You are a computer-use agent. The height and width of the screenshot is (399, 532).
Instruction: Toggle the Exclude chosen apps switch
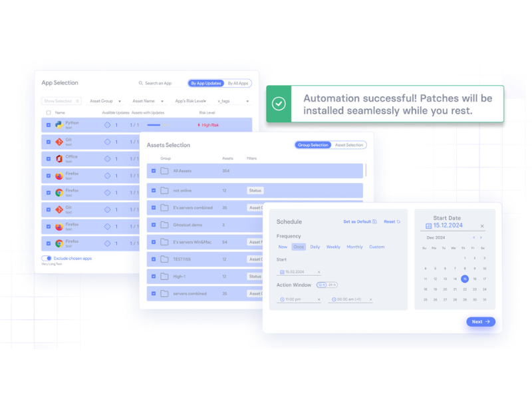pyautogui.click(x=47, y=258)
